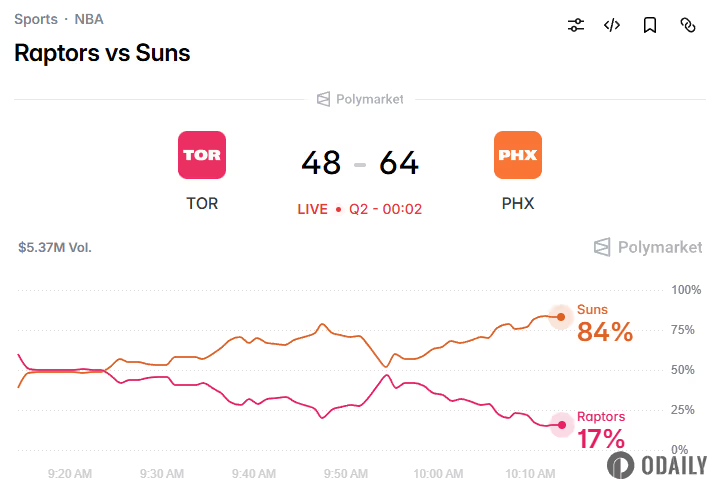Open the chart settings sliders icon

click(x=576, y=26)
